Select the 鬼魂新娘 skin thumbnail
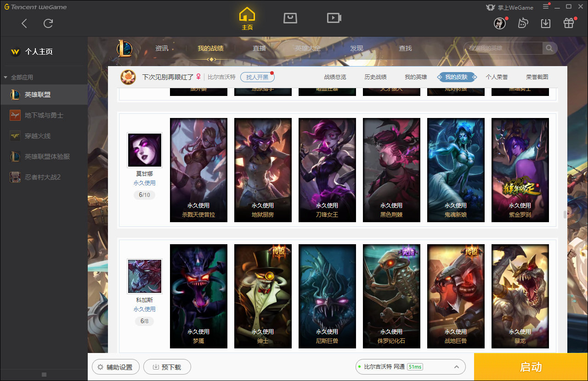The width and height of the screenshot is (588, 381). pyautogui.click(x=456, y=170)
